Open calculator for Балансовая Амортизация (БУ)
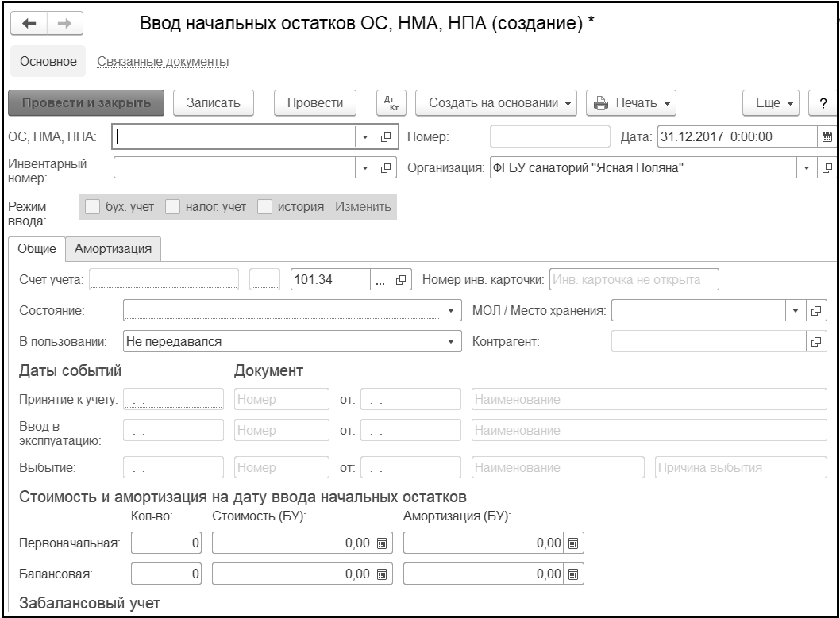The width and height of the screenshot is (840, 618). [x=574, y=574]
